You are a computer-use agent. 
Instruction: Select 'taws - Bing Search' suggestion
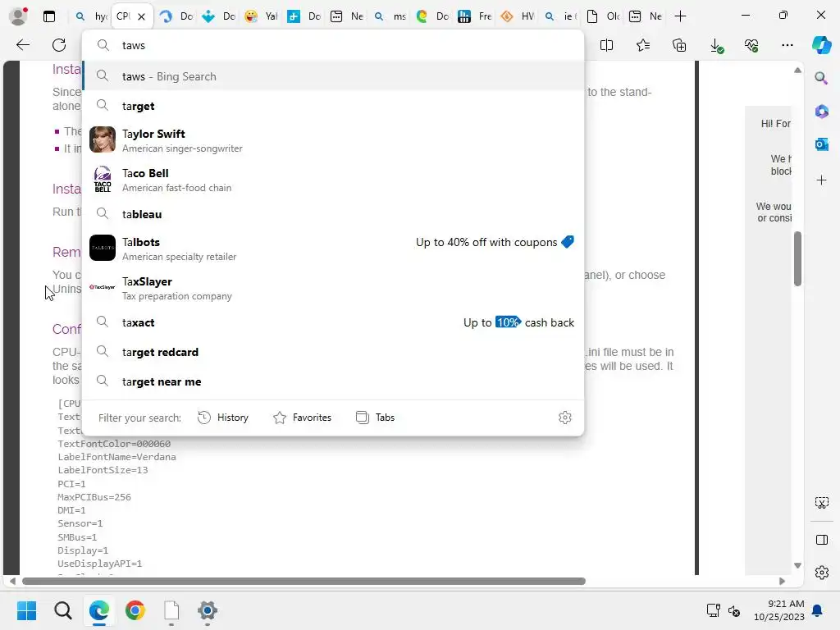(x=333, y=76)
